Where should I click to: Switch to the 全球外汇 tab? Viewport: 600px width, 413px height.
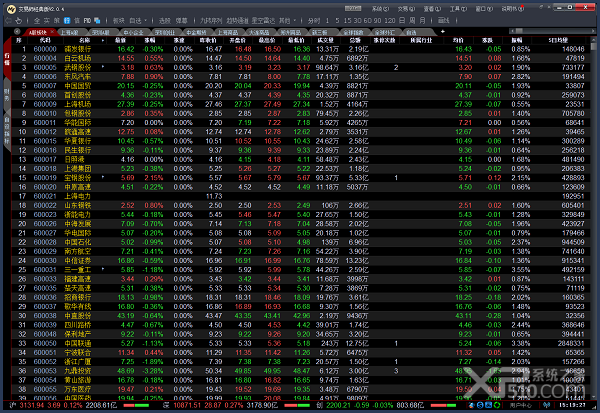385,33
